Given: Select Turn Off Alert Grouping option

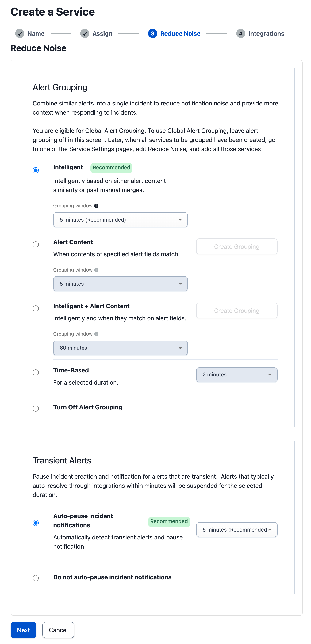Looking at the screenshot, I should 36,409.
